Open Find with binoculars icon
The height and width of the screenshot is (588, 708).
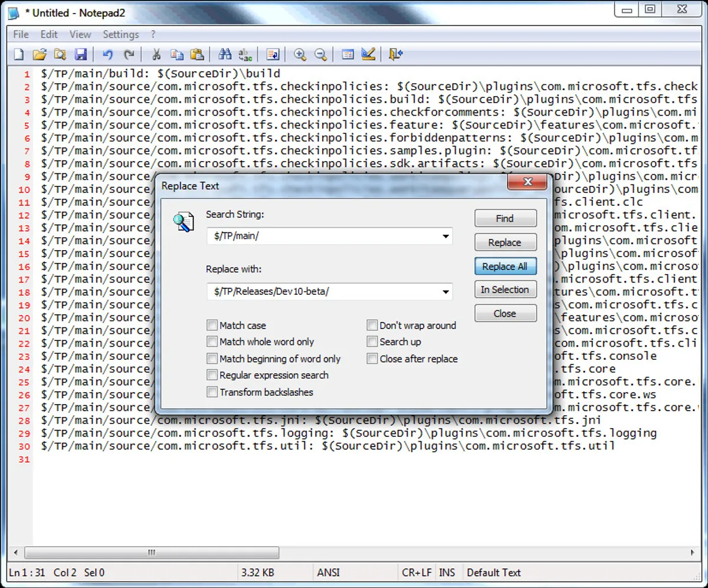(x=225, y=55)
